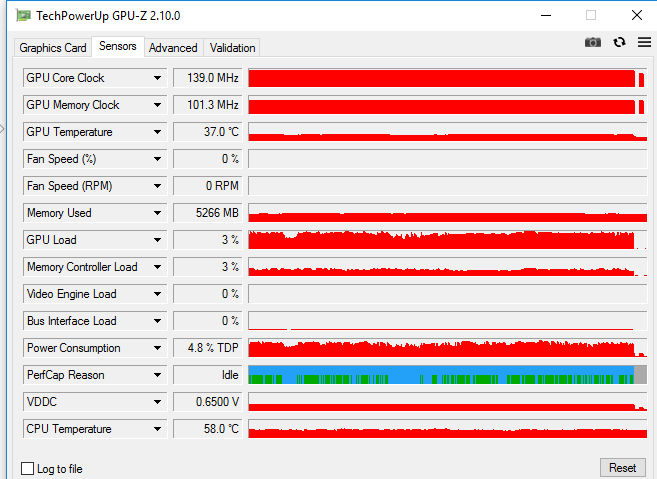Click the PerfCap Reason colored graph
Image resolution: width=657 pixels, height=479 pixels.
[447, 375]
